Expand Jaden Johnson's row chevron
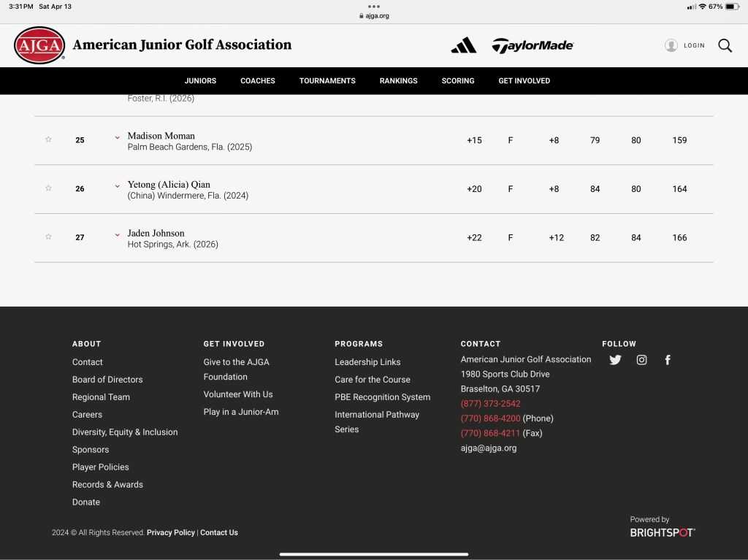The image size is (748, 560). 117,235
